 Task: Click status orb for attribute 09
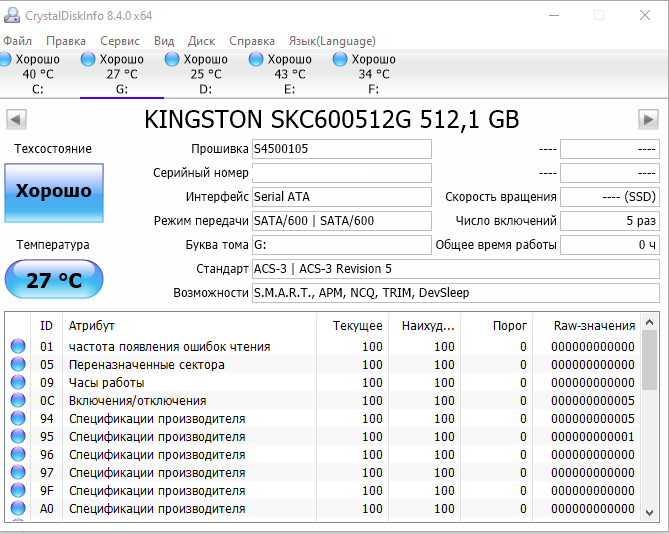pyautogui.click(x=18, y=382)
